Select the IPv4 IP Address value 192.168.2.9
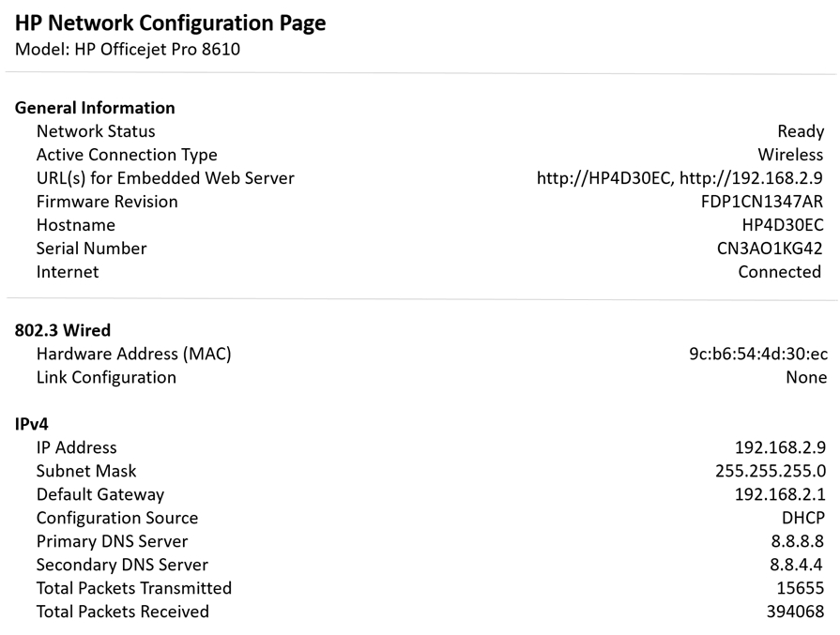Viewport: 840px width, 635px height. 780,447
